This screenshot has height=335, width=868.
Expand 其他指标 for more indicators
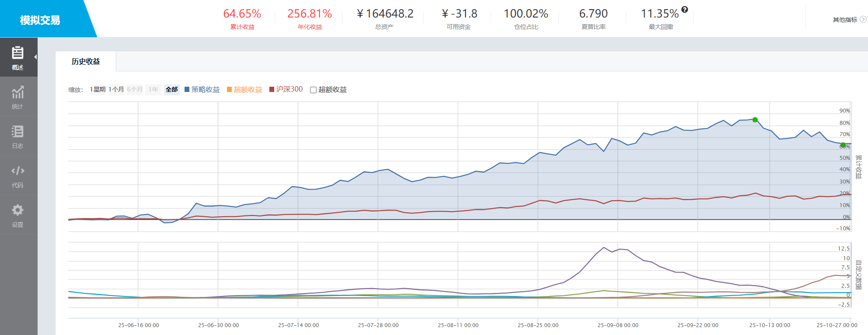click(845, 20)
